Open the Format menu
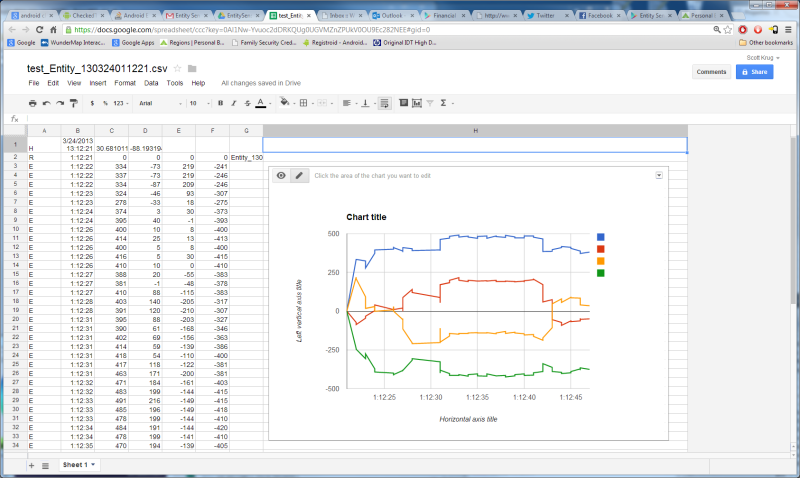 [x=125, y=83]
